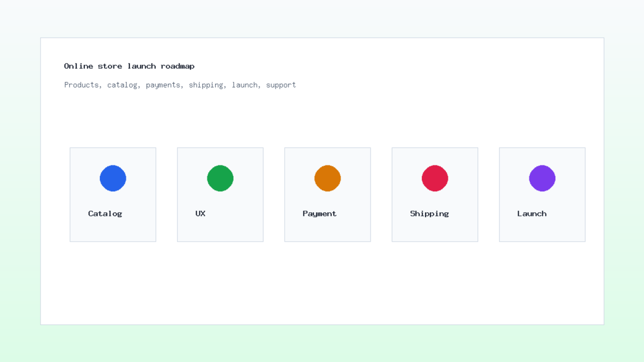This screenshot has width=644, height=362.
Task: Select the Launch stage card
Action: 542,195
